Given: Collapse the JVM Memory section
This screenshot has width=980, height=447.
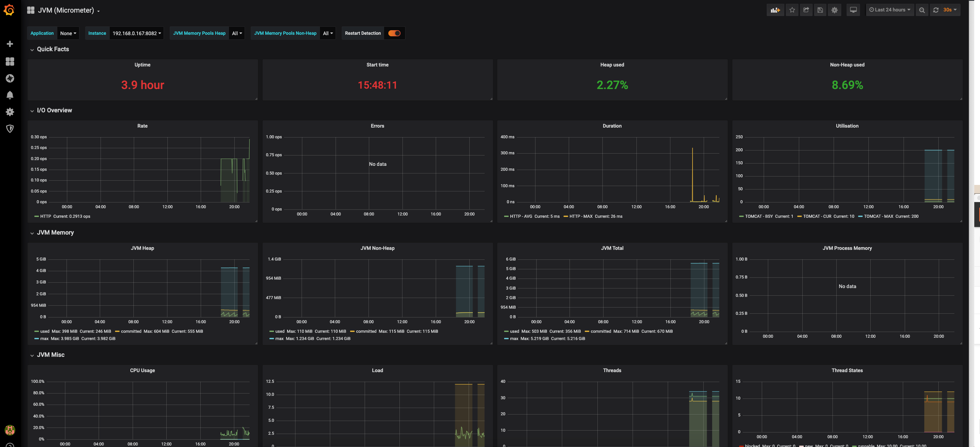Looking at the screenshot, I should 31,232.
